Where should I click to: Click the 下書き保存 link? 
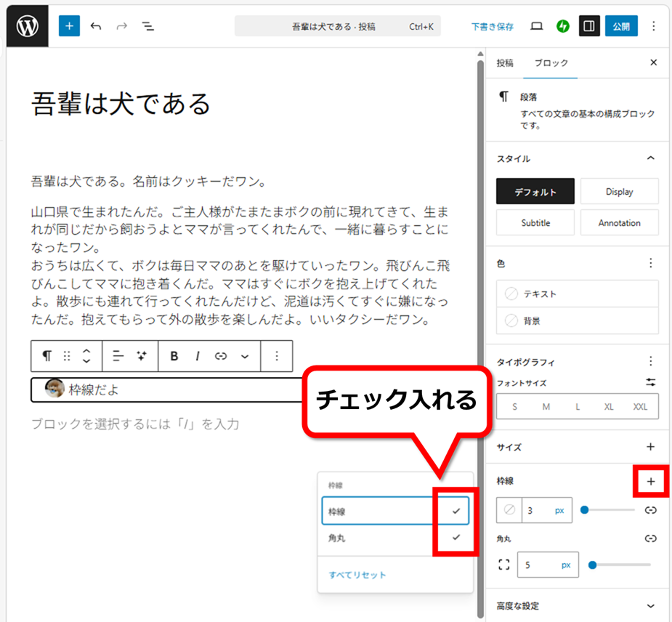click(492, 26)
